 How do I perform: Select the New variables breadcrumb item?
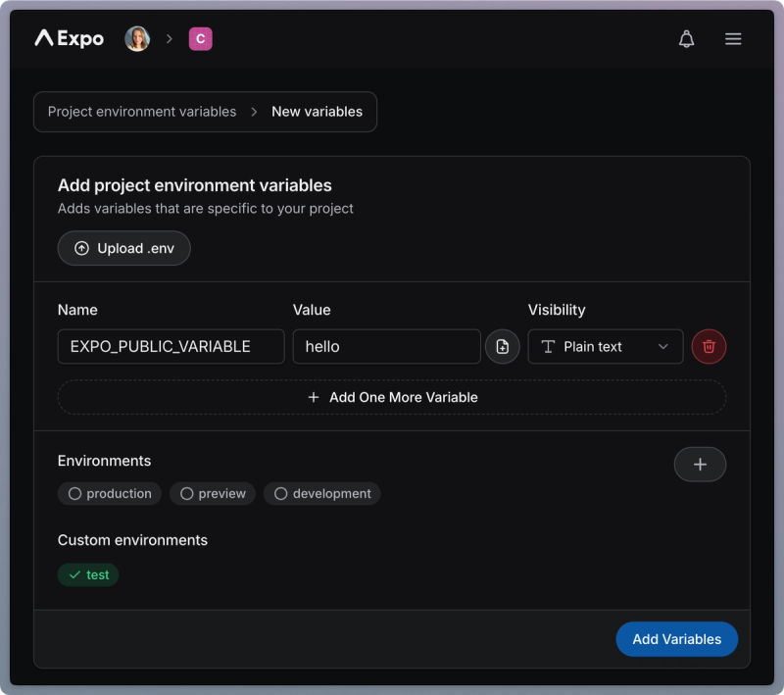pos(316,111)
